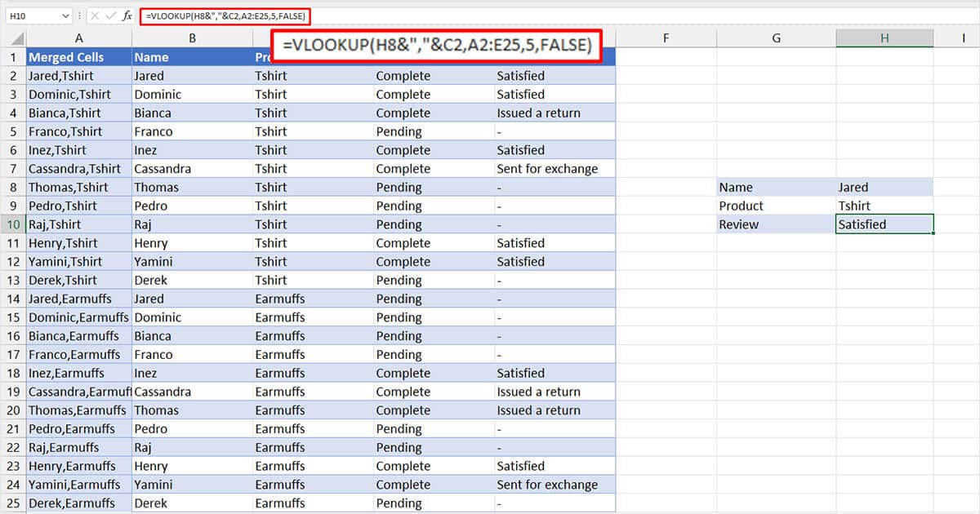Select the Cassandra,Tshirt cell in column A
Image resolution: width=980 pixels, height=514 pixels.
coord(78,168)
